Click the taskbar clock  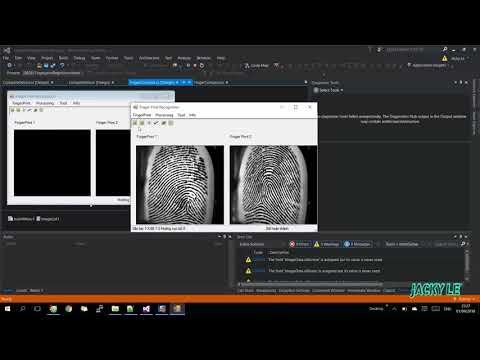pyautogui.click(x=466, y=309)
